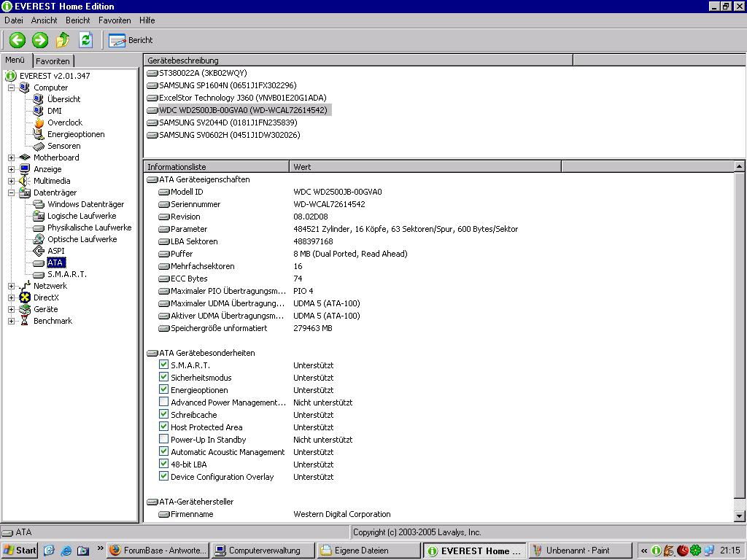Image resolution: width=747 pixels, height=560 pixels.
Task: Open the Sensoren tree icon
Action: [39, 146]
